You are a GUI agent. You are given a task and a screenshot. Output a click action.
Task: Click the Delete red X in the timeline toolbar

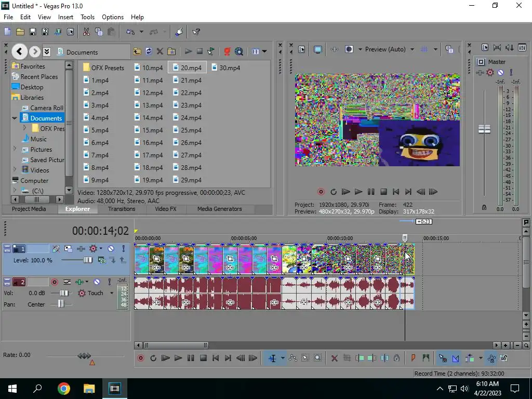(x=334, y=358)
